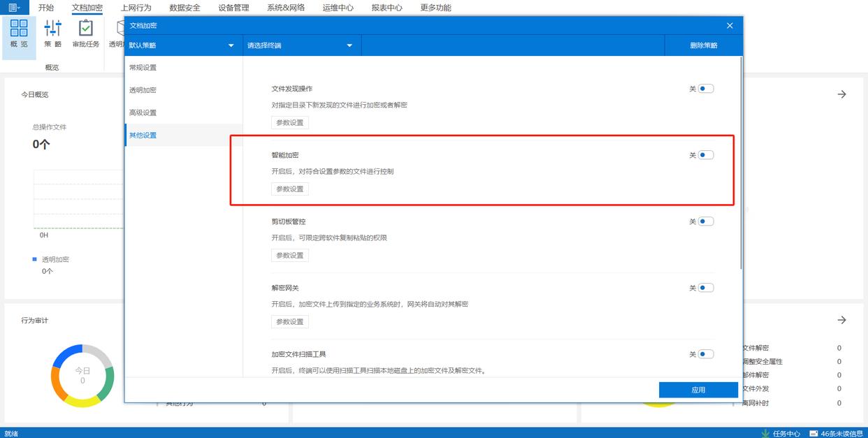Toggle the 剪切板管控 switch on
Viewport: 868px width, 438px height.
tap(706, 221)
